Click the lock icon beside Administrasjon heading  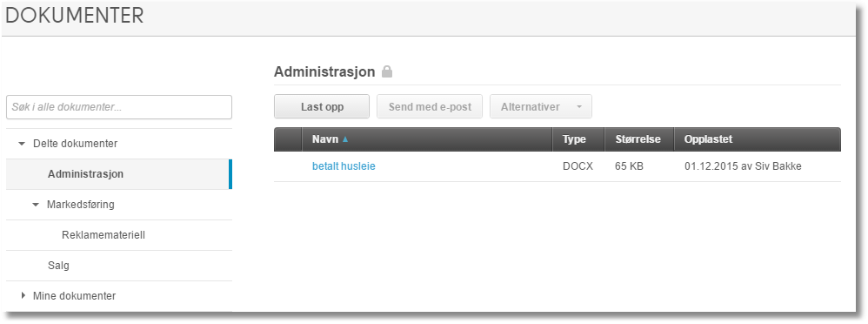tap(387, 71)
